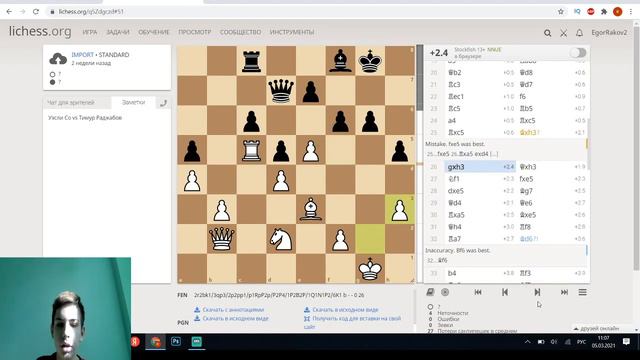Image resolution: width=640 pixels, height=360 pixels.
Task: Expand the friends online panel
Action: (x=596, y=328)
